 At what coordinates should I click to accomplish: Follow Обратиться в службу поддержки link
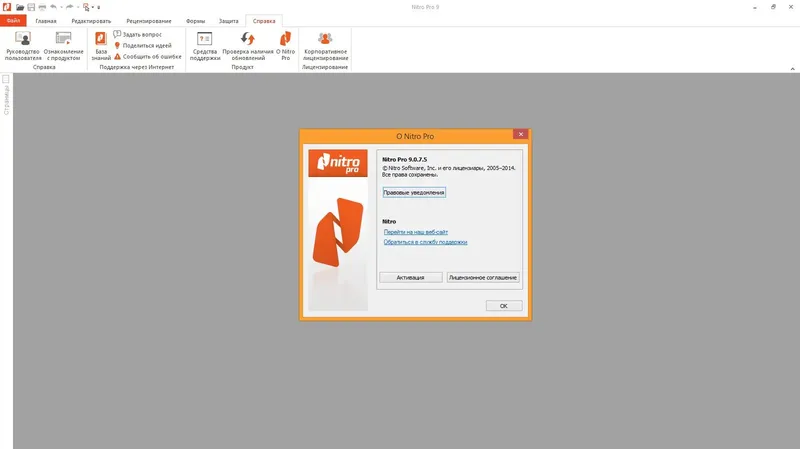(x=426, y=242)
